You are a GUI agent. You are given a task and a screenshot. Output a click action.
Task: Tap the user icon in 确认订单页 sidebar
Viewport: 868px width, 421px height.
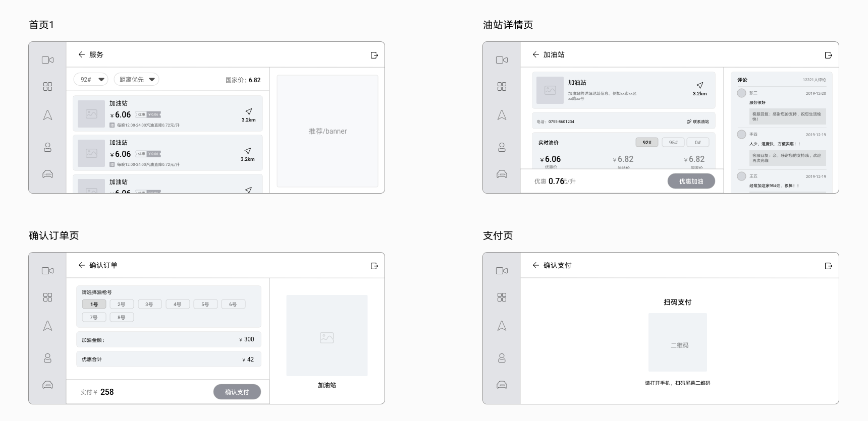(47, 358)
